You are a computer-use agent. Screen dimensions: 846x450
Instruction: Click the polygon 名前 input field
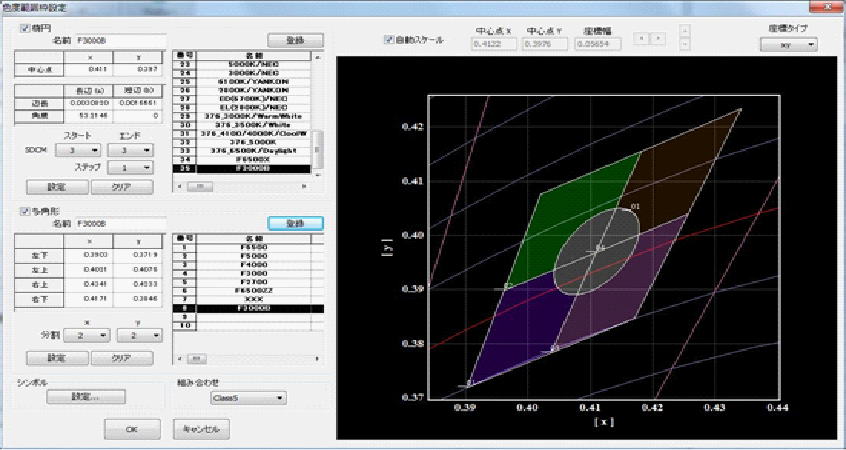point(120,223)
